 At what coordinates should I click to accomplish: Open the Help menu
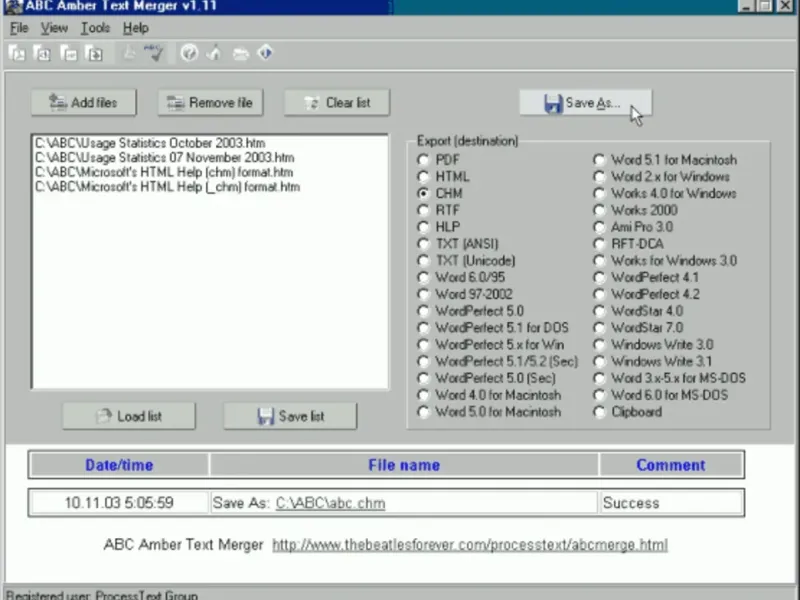coord(136,28)
